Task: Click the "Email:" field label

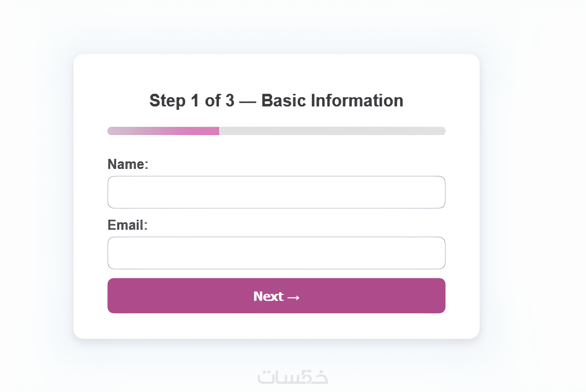Action: 127,225
